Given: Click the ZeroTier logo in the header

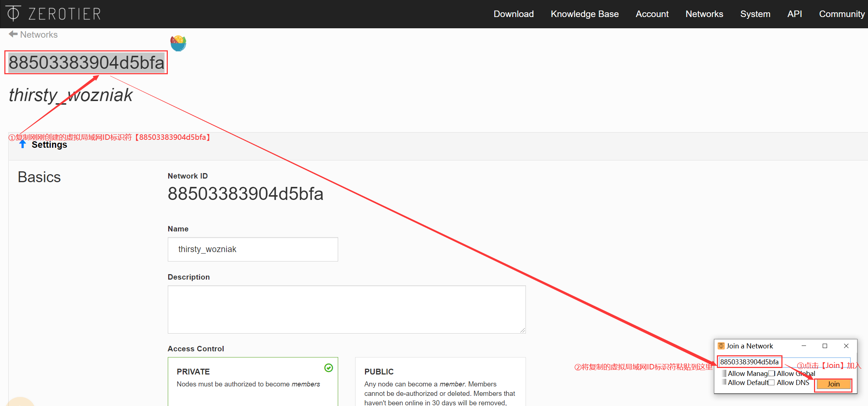Looking at the screenshot, I should tap(53, 14).
